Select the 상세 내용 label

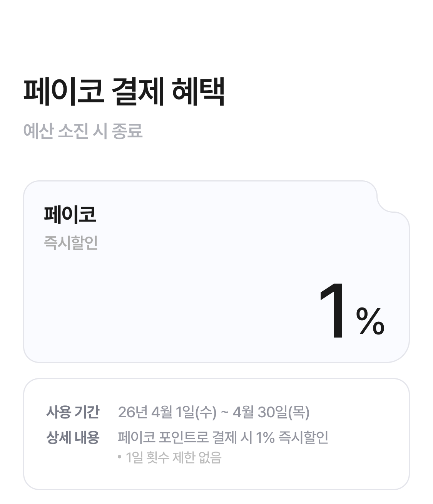pyautogui.click(x=73, y=437)
